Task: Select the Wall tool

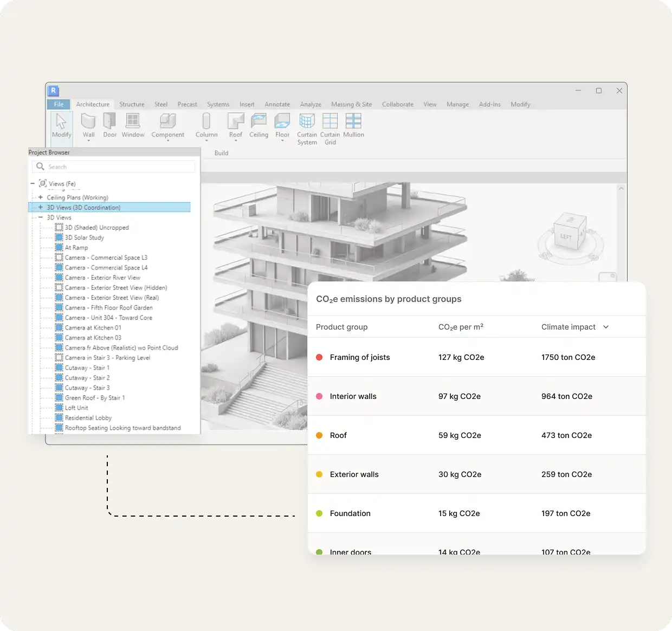Action: (x=88, y=126)
